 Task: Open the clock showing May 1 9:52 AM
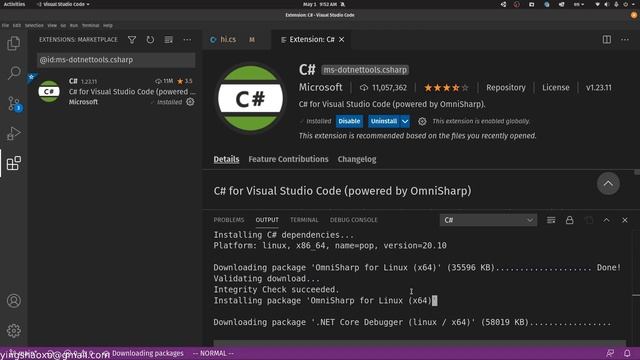click(x=320, y=4)
